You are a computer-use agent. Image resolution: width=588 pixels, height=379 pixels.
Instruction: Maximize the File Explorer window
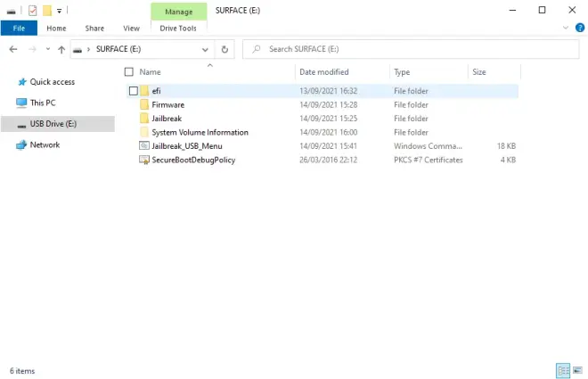tap(542, 10)
